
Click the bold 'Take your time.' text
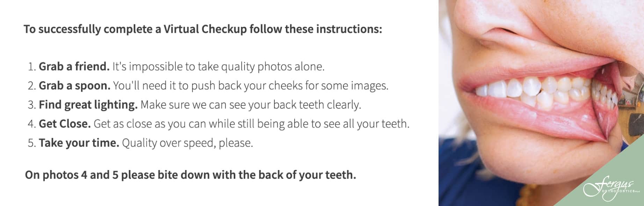tap(79, 143)
